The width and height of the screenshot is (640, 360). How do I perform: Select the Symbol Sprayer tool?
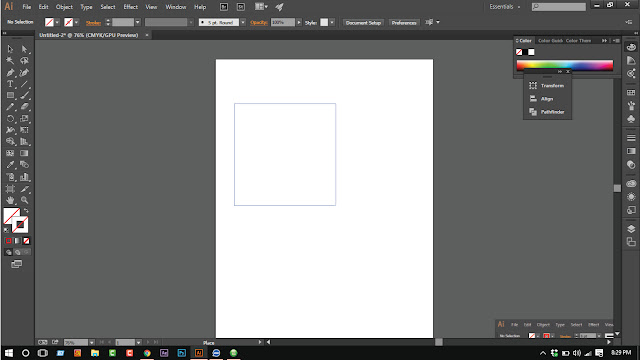(10, 177)
